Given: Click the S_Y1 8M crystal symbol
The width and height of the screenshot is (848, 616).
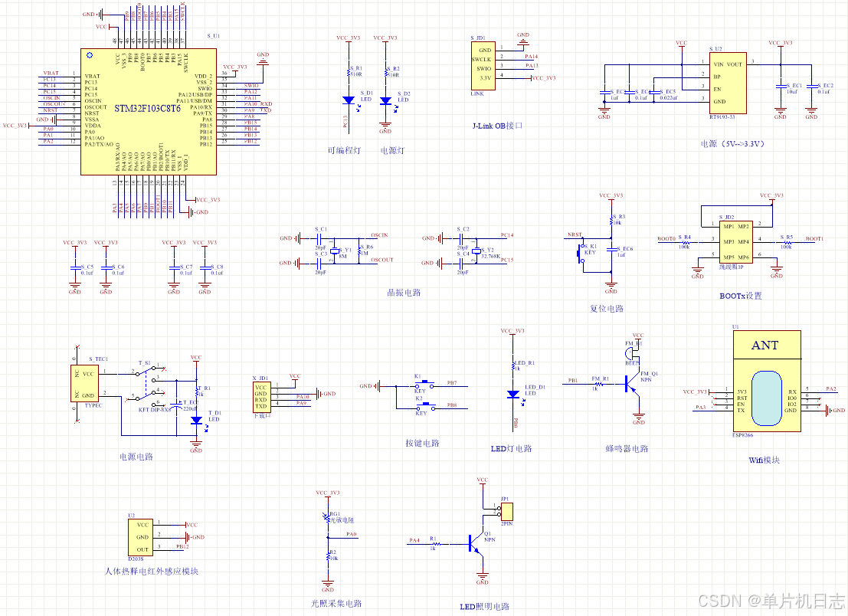Looking at the screenshot, I should pos(335,251).
